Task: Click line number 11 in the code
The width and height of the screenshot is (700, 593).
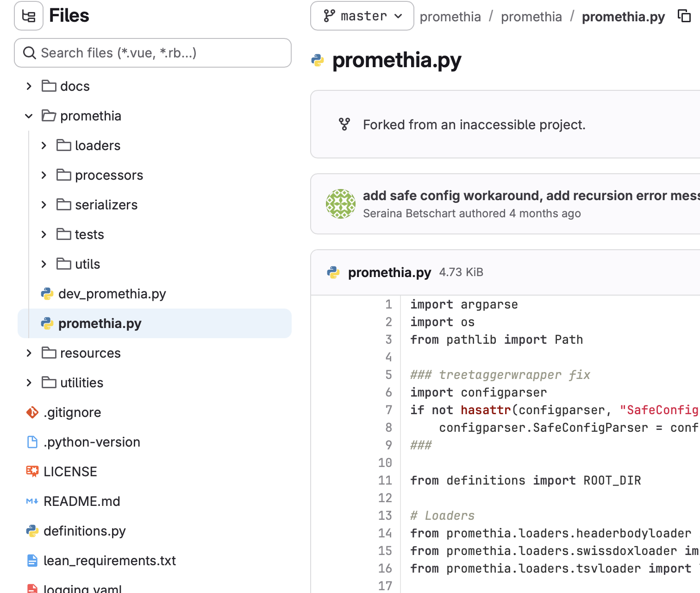Action: (385, 480)
